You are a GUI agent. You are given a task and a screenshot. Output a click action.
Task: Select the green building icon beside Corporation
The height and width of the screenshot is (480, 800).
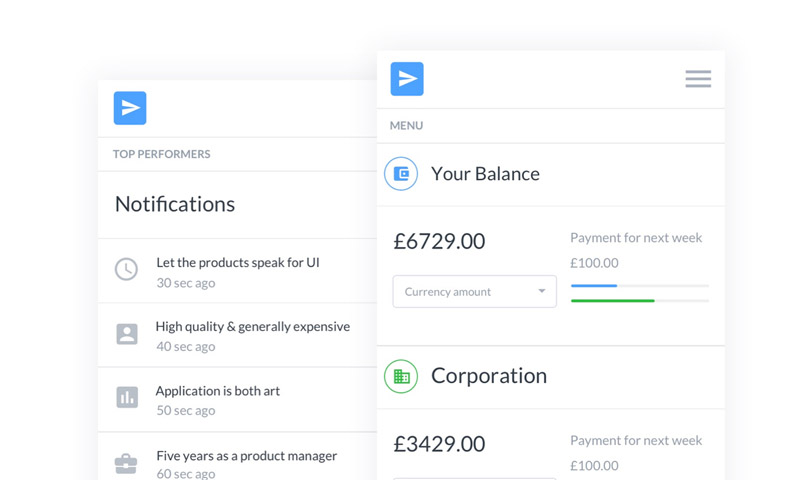point(401,376)
